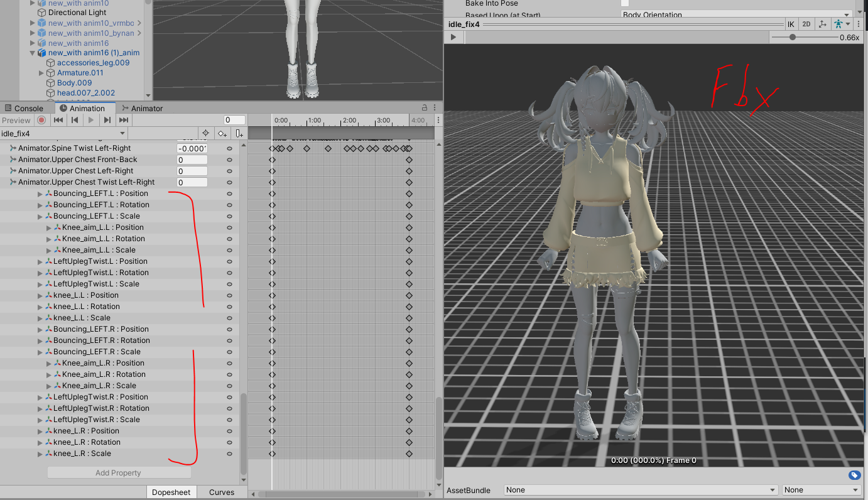The image size is (868, 500).
Task: Add an event using the Add Event icon
Action: [238, 133]
